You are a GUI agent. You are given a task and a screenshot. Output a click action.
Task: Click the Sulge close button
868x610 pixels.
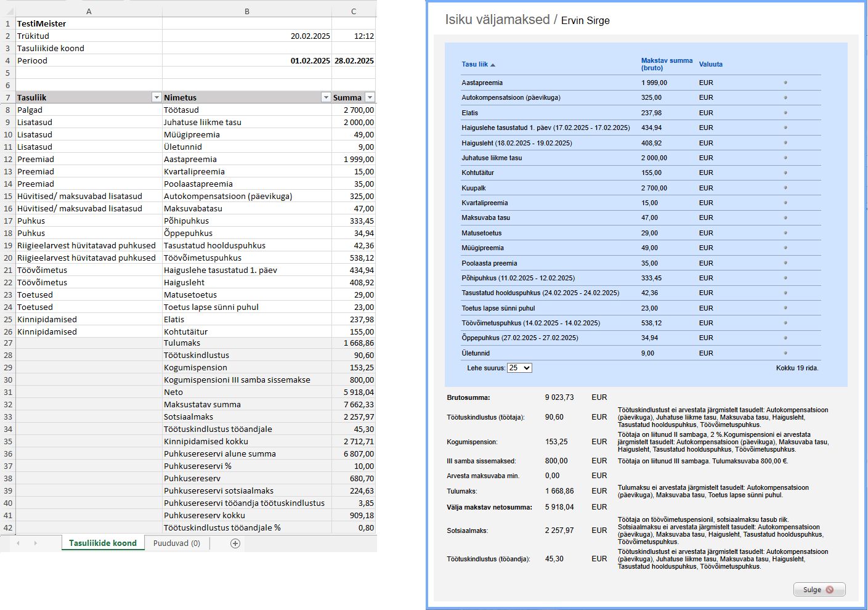pyautogui.click(x=819, y=590)
